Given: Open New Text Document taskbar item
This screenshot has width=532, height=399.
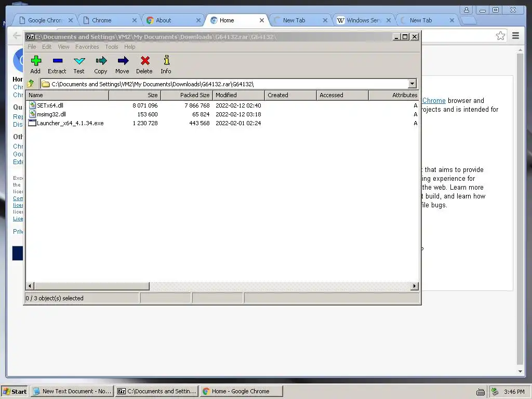Looking at the screenshot, I should click(72, 391).
